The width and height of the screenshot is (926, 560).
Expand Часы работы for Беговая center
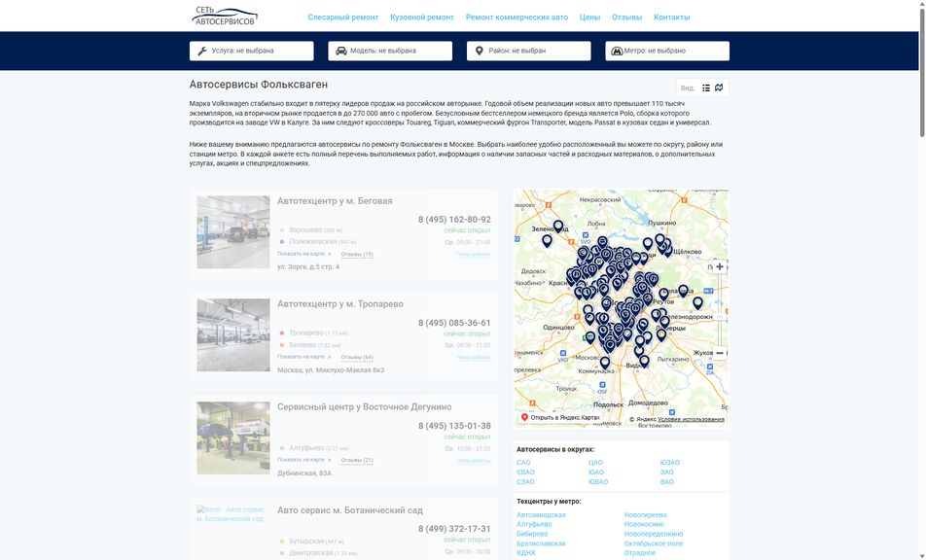474,255
